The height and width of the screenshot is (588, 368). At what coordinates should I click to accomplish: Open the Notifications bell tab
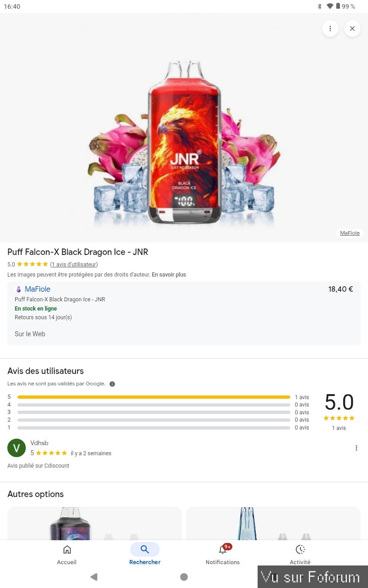coord(223,554)
